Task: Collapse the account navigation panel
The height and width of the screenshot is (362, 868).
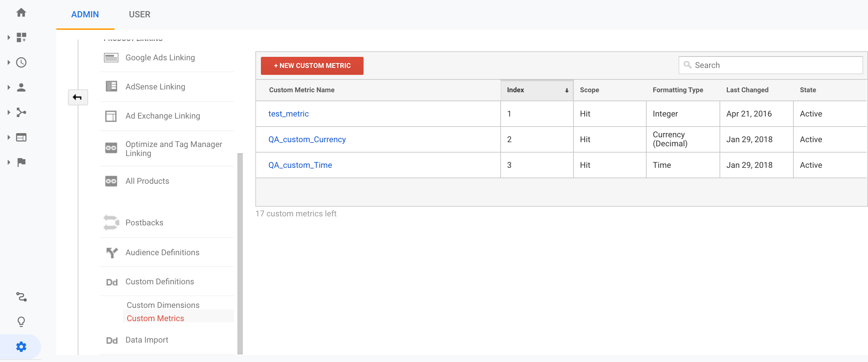Action: pos(78,97)
